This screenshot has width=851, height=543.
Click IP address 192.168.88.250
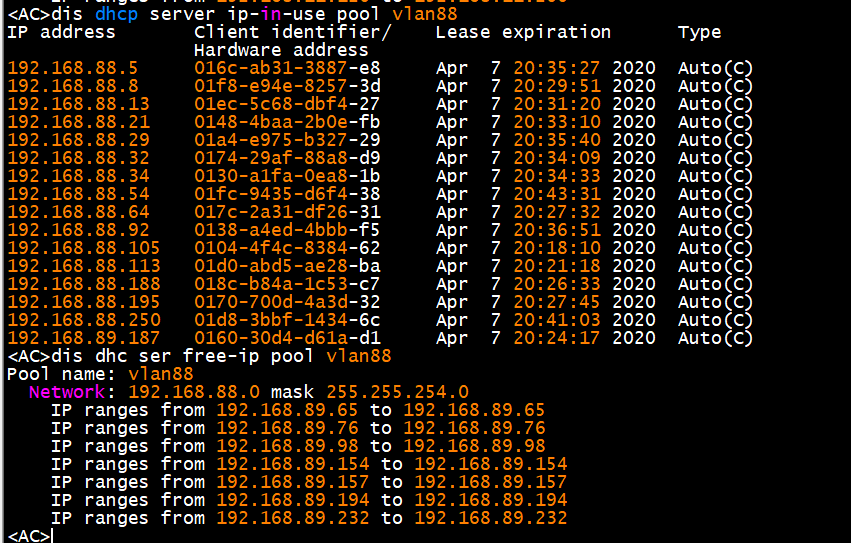click(x=83, y=320)
